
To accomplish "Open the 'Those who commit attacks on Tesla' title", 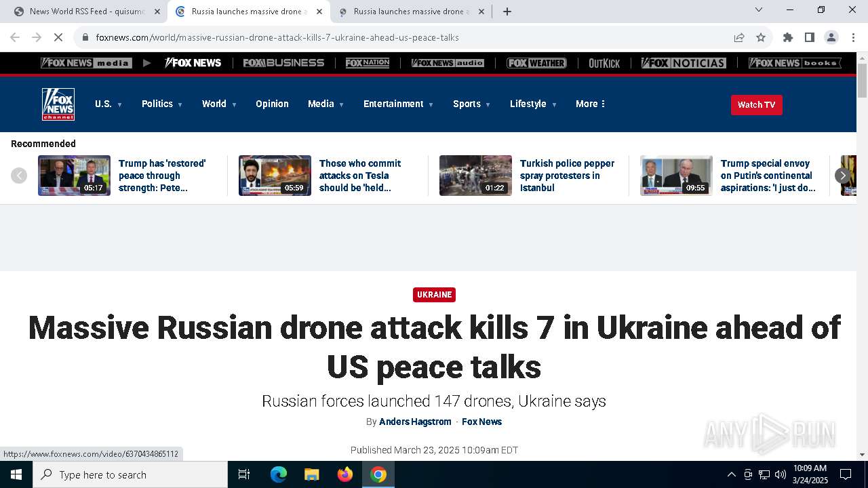I will 360,176.
